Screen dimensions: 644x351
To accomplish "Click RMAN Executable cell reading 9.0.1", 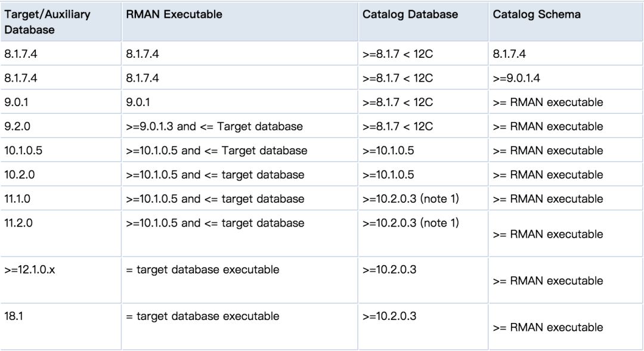I will pyautogui.click(x=137, y=102).
